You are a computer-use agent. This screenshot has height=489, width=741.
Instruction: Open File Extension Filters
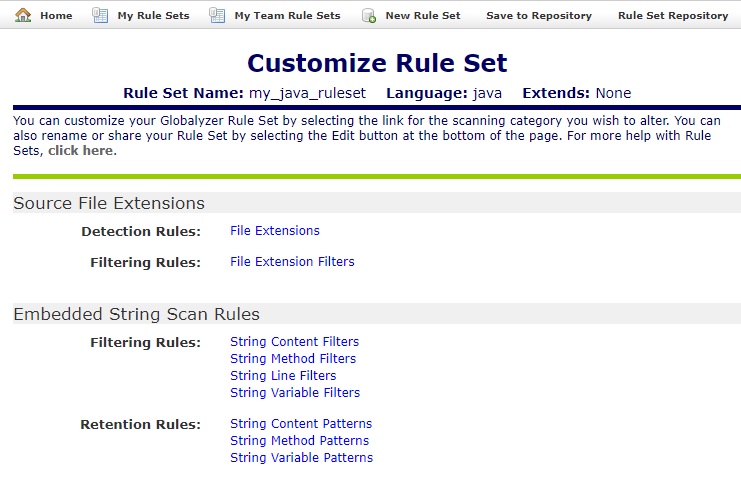(292, 262)
